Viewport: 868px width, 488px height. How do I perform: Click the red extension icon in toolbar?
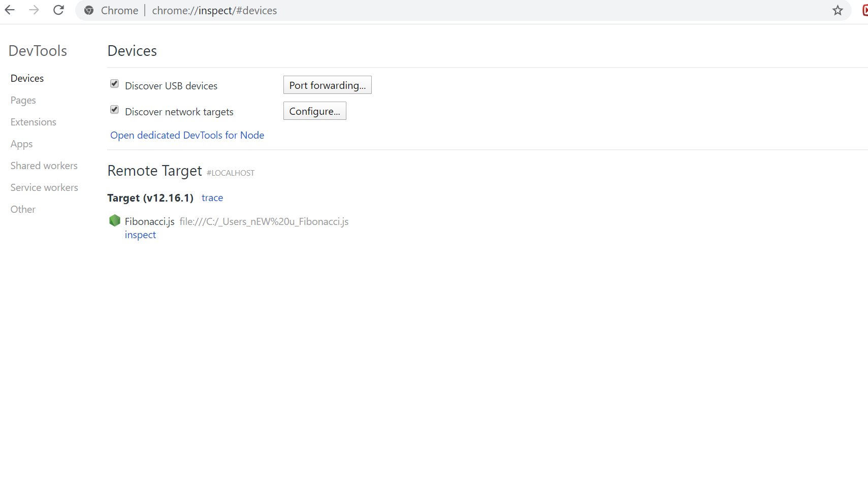864,10
